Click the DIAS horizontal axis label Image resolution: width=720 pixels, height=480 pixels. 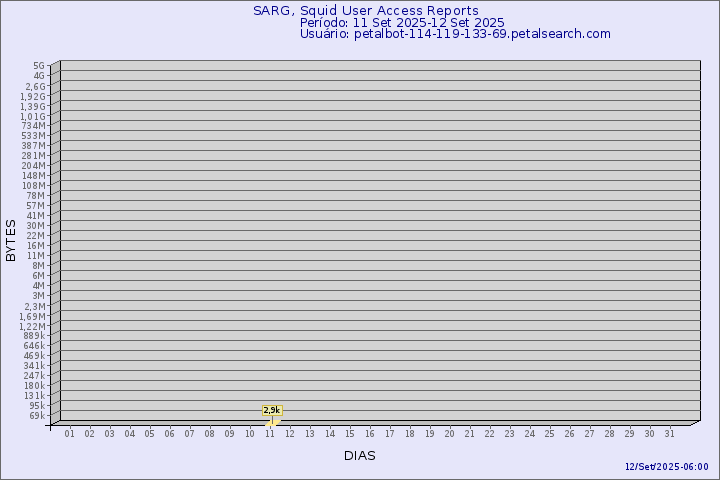pyautogui.click(x=360, y=456)
